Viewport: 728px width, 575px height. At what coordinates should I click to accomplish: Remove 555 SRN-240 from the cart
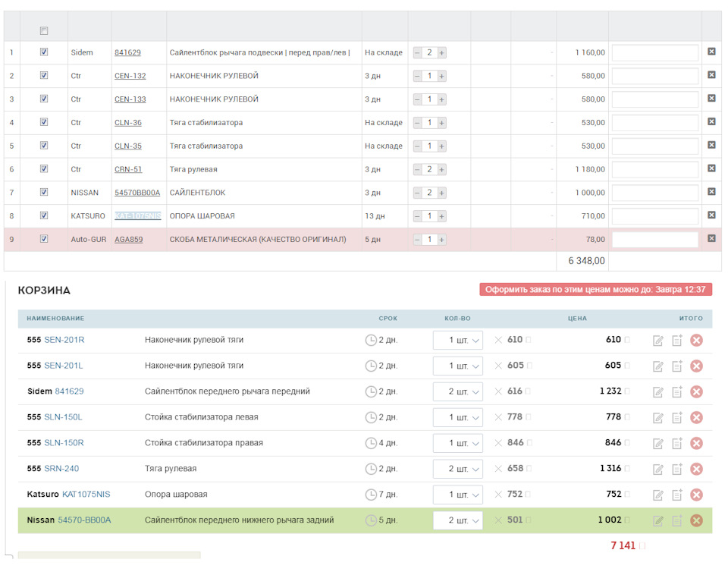click(x=696, y=469)
